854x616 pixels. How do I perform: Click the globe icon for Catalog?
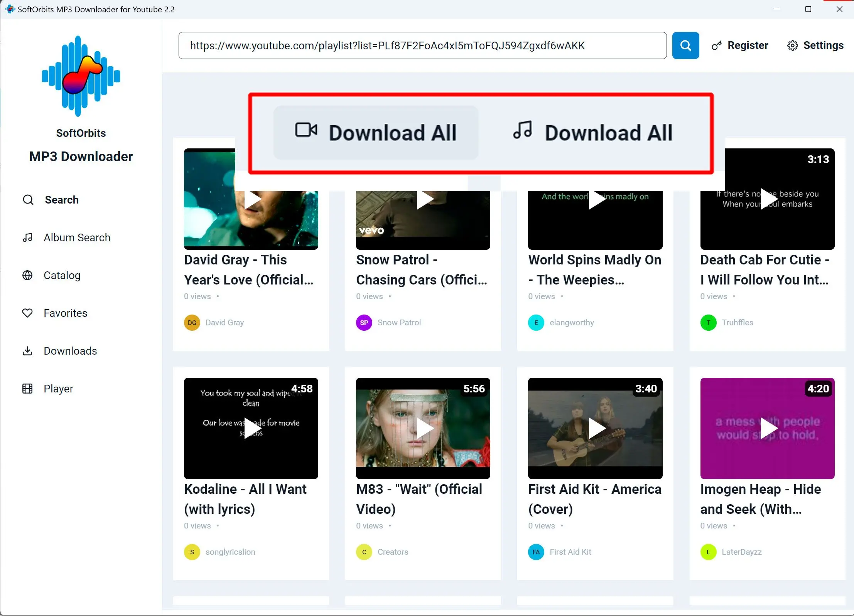pos(27,275)
